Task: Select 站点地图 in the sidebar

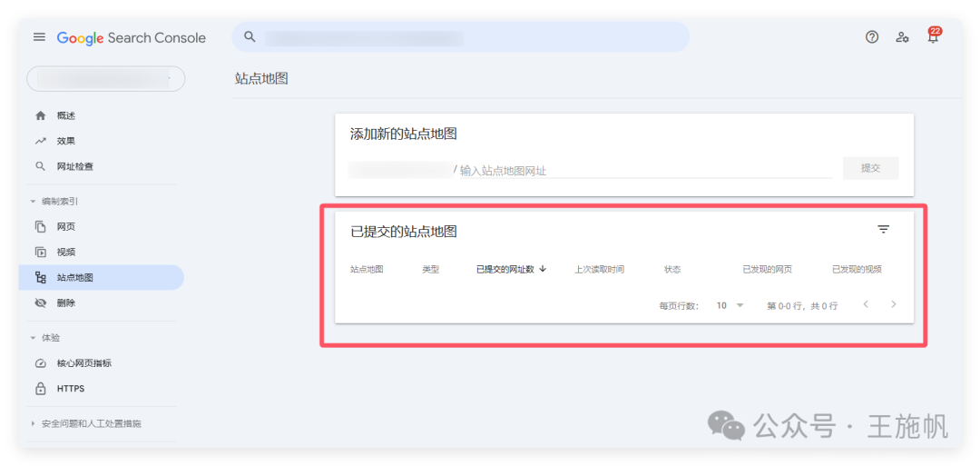Action: [x=102, y=277]
